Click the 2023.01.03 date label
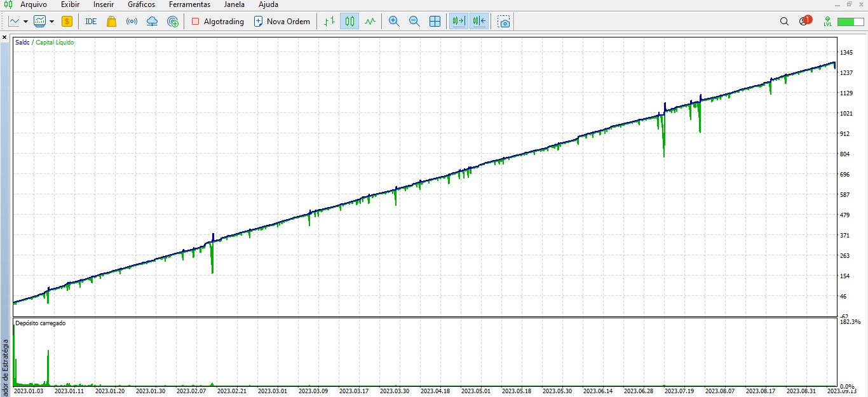Viewport: 868px width, 397px height. (x=29, y=391)
